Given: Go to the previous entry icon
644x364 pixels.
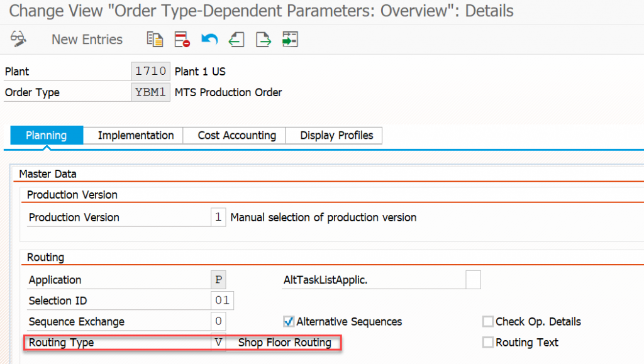Looking at the screenshot, I should point(236,40).
